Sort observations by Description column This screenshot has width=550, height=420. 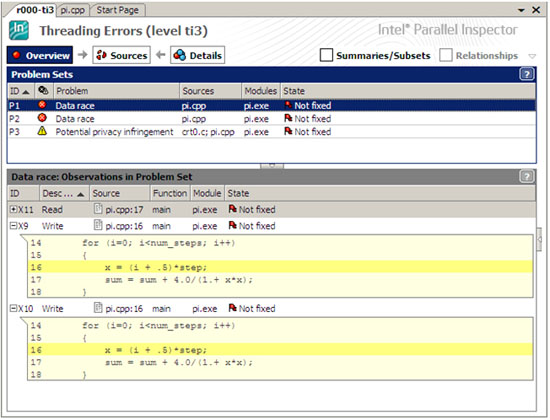click(x=63, y=193)
